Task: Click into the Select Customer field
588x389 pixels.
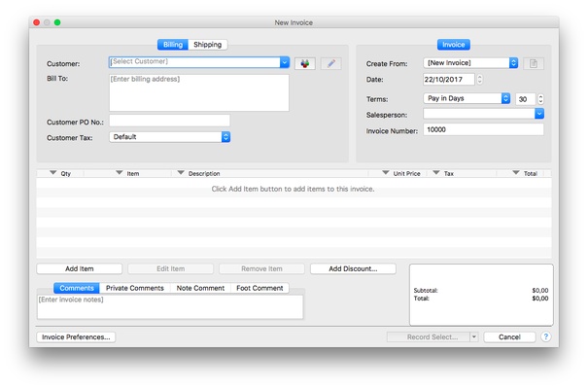Action: (x=194, y=62)
